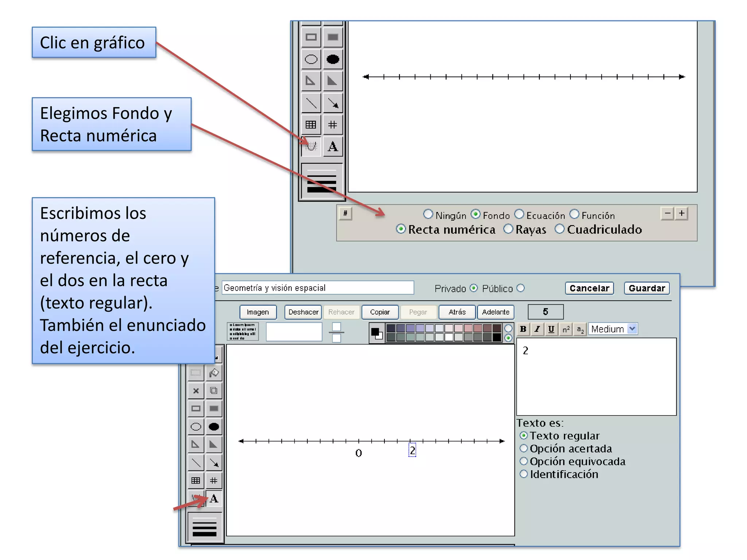Screen dimensions: 747x560
Task: Open the Medium font size dropdown
Action: pos(613,329)
